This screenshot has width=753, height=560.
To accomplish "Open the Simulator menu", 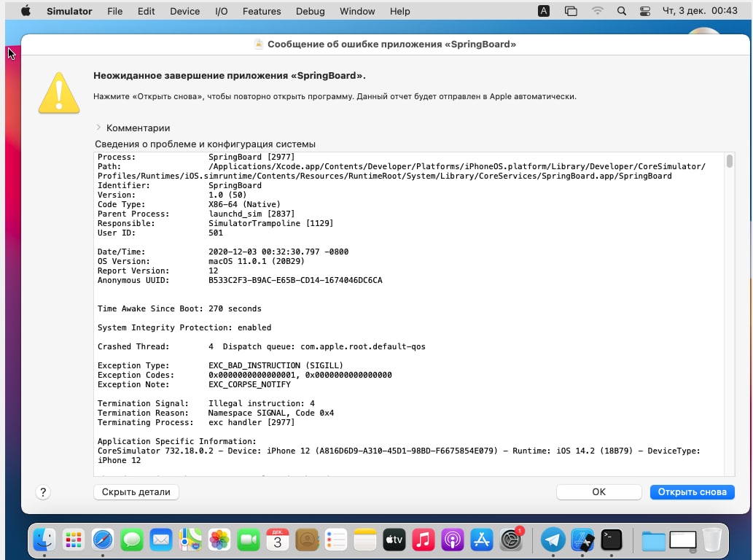I will click(x=69, y=11).
